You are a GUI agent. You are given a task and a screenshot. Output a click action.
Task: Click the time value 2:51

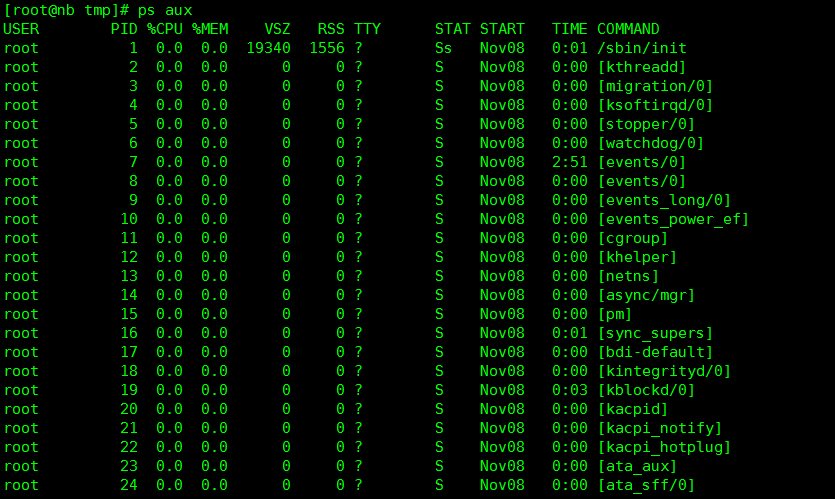click(x=570, y=162)
